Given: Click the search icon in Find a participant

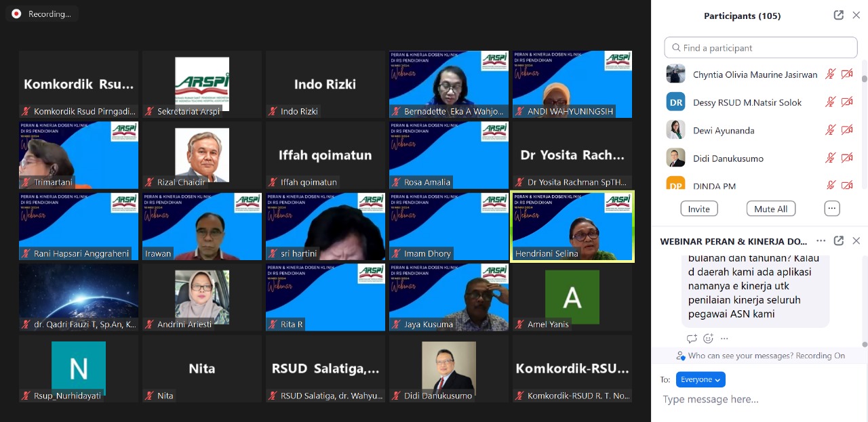Looking at the screenshot, I should pos(675,48).
